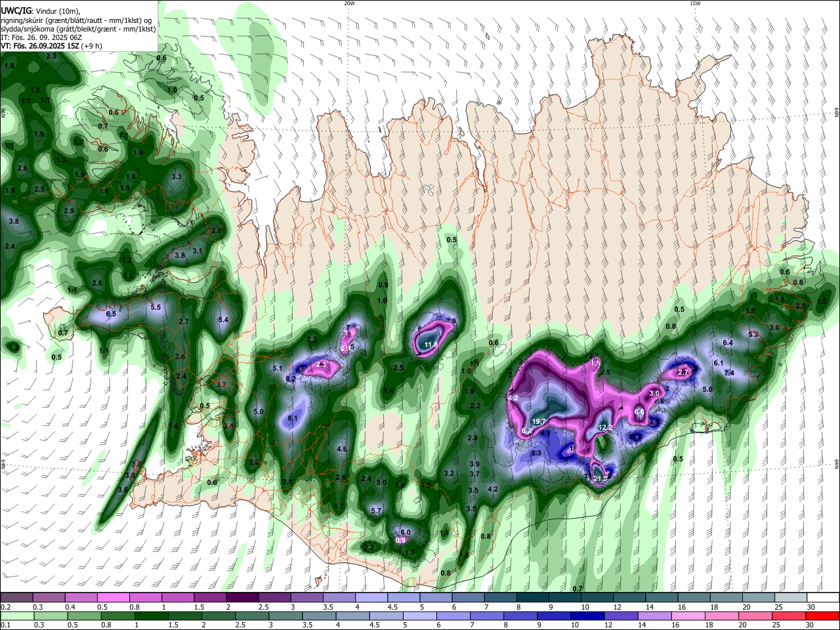This screenshot has height=630, width=840.
Task: Click the 3.1 value on the map
Action: pos(197,251)
